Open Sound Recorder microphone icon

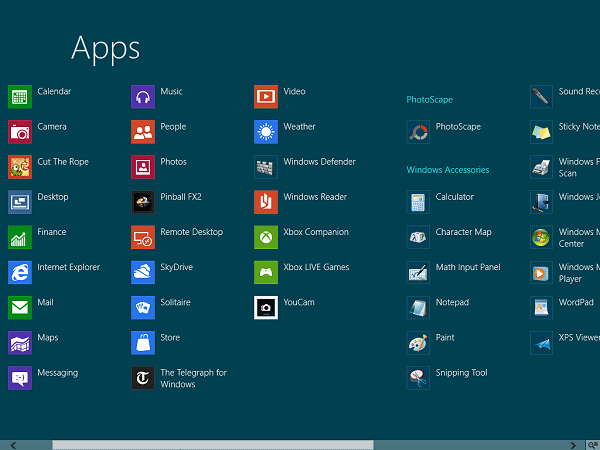(x=541, y=97)
